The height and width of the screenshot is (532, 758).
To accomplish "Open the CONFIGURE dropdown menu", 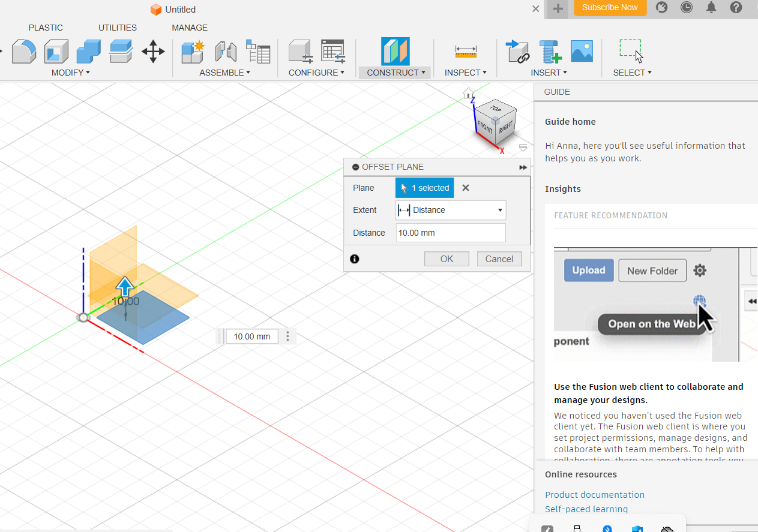I will point(316,73).
